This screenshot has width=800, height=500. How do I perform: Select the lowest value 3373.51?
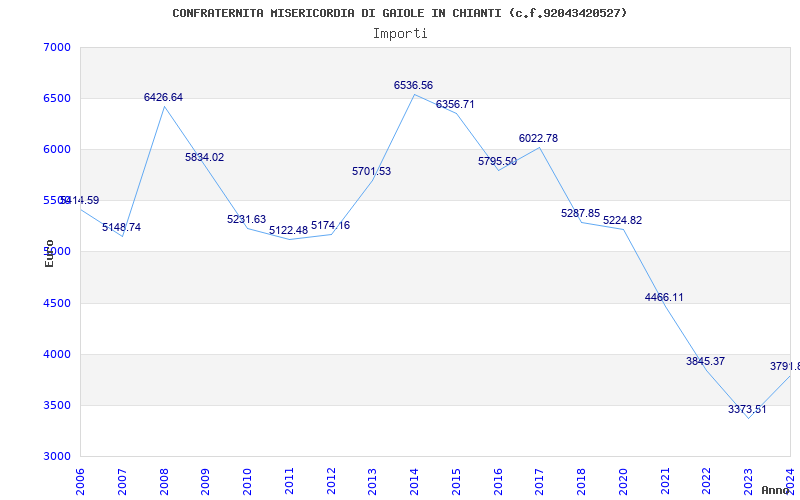[x=747, y=409]
